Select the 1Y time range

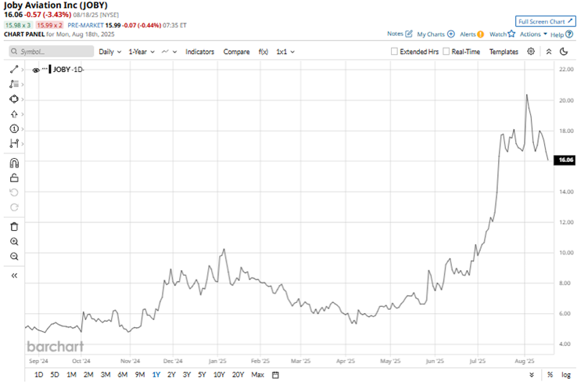tap(156, 375)
